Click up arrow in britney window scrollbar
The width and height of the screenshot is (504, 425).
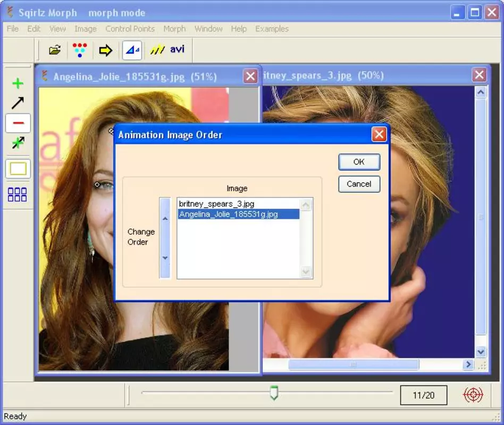481,92
